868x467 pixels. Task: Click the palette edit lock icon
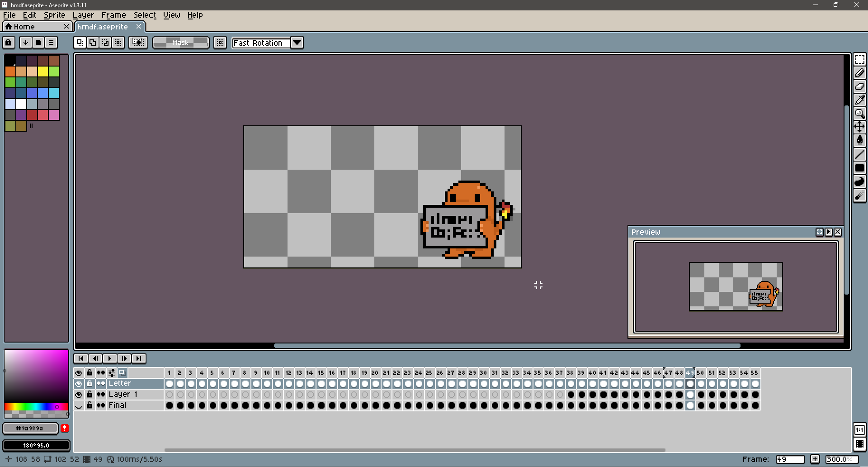click(x=9, y=43)
